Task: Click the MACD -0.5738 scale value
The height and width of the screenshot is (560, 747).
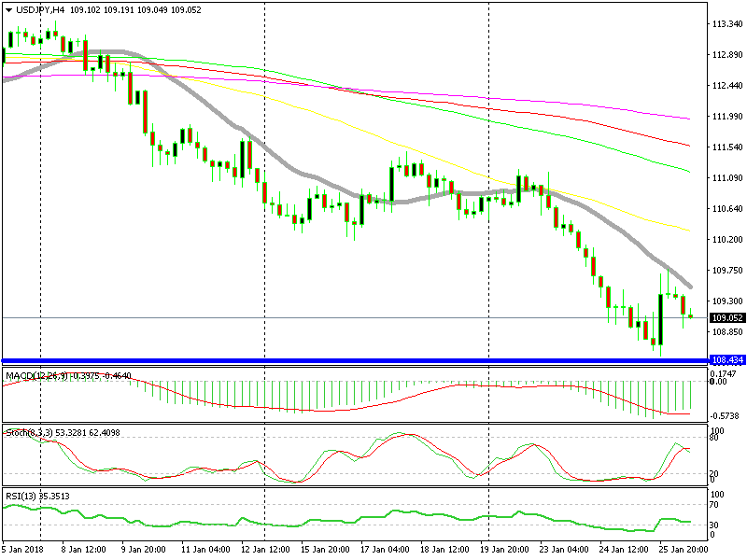Action: point(726,415)
